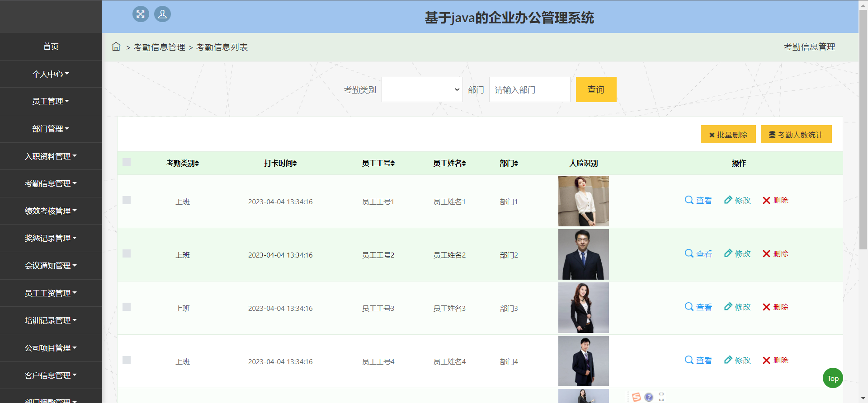
Task: Check the row checkbox for 员工工号2
Action: point(127,253)
